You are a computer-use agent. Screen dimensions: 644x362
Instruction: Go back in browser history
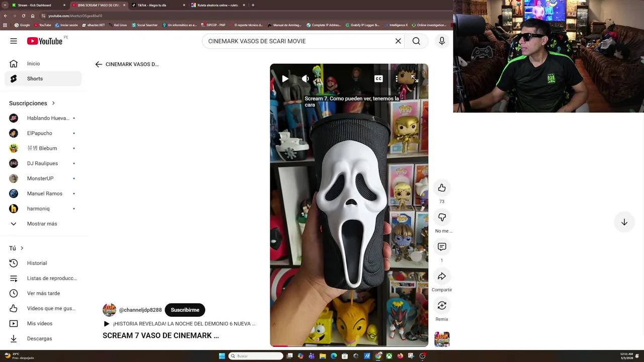point(5,16)
